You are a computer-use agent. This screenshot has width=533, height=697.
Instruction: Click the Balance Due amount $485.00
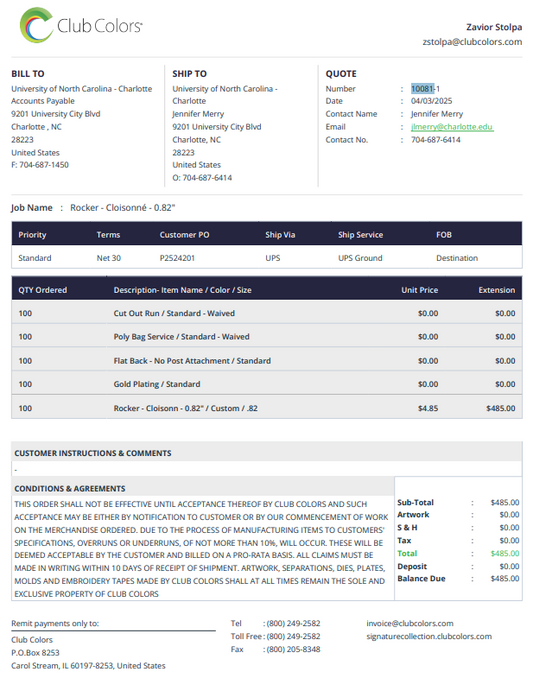(x=505, y=578)
